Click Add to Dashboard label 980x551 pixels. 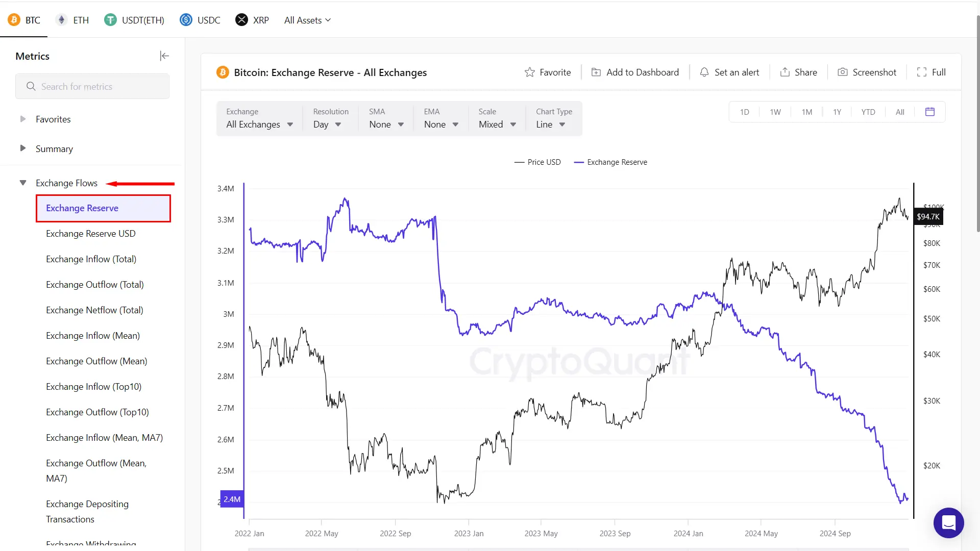(643, 72)
